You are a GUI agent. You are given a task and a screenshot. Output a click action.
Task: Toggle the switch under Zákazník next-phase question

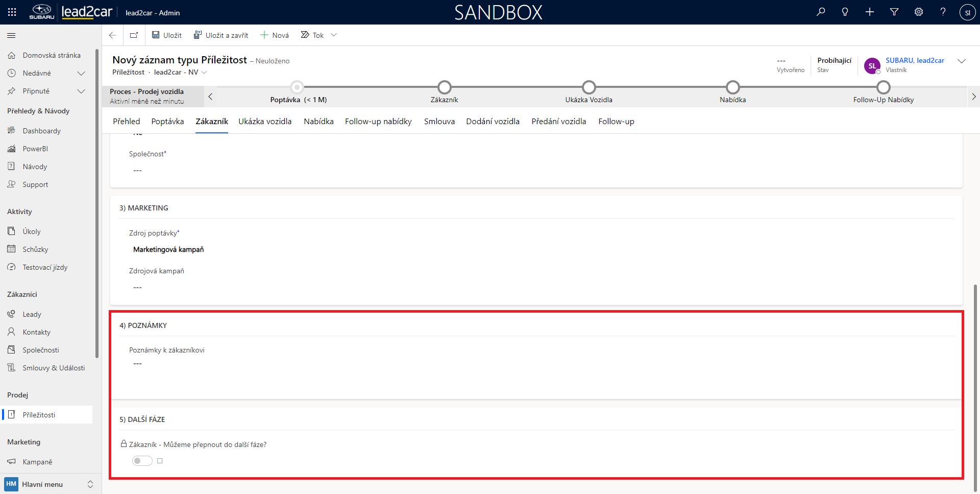142,461
